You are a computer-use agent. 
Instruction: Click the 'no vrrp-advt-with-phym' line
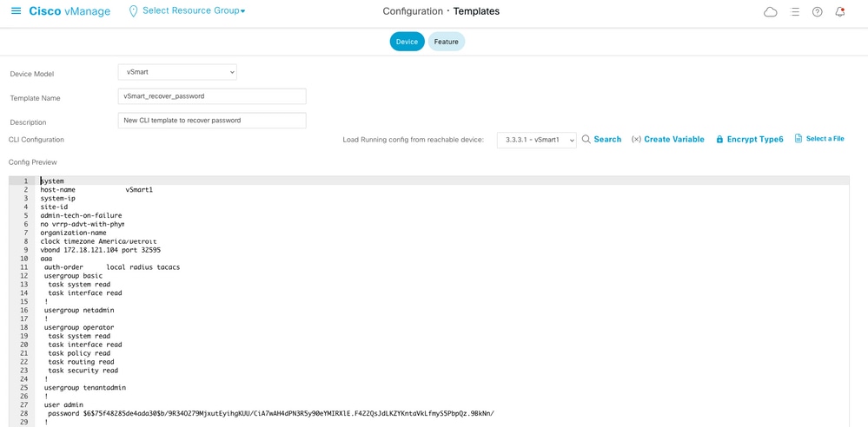click(83, 224)
